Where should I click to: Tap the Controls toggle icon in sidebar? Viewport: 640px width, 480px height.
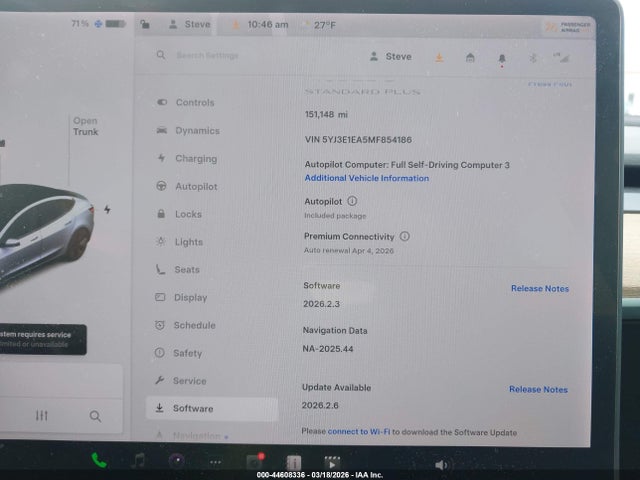tap(162, 102)
